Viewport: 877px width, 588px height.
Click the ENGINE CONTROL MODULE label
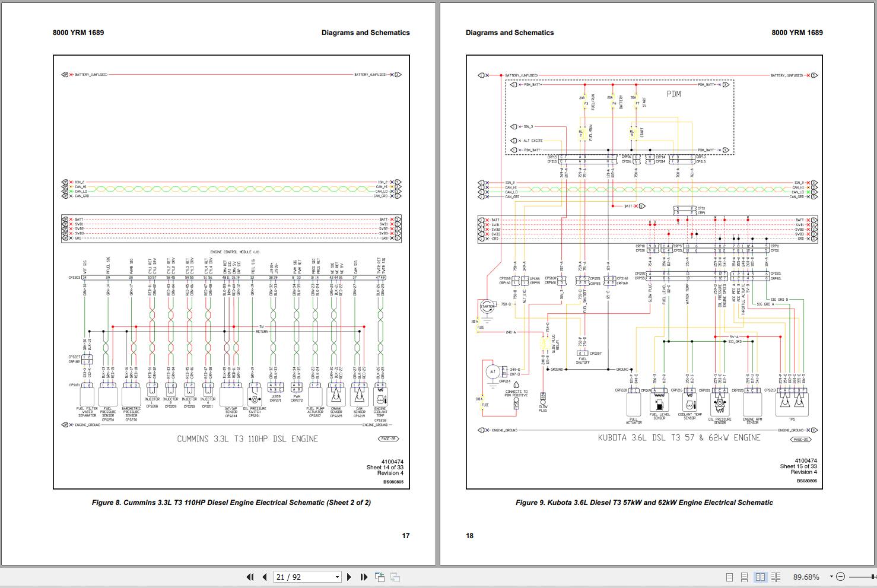[x=235, y=252]
